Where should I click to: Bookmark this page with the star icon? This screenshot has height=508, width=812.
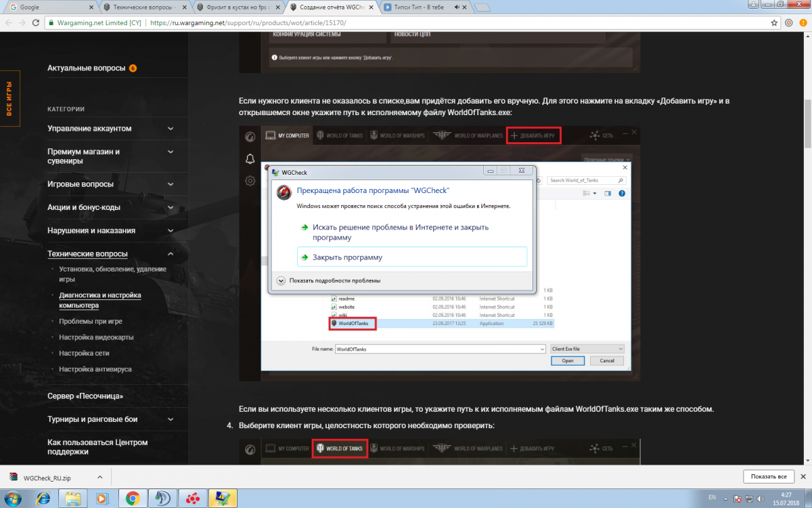(774, 22)
